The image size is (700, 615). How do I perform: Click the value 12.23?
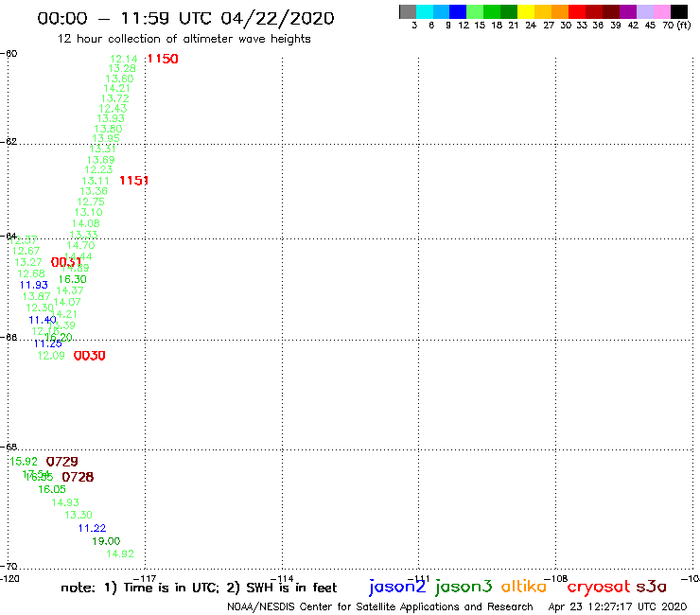click(98, 169)
